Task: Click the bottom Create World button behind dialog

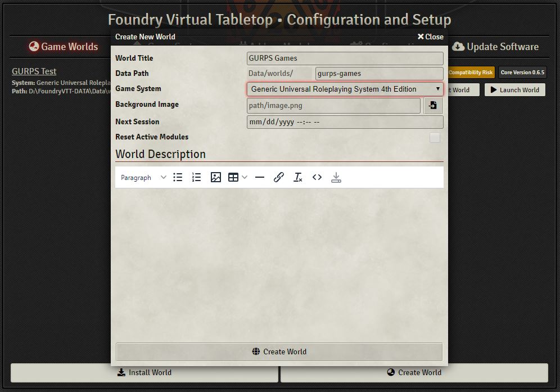Action: pos(414,373)
